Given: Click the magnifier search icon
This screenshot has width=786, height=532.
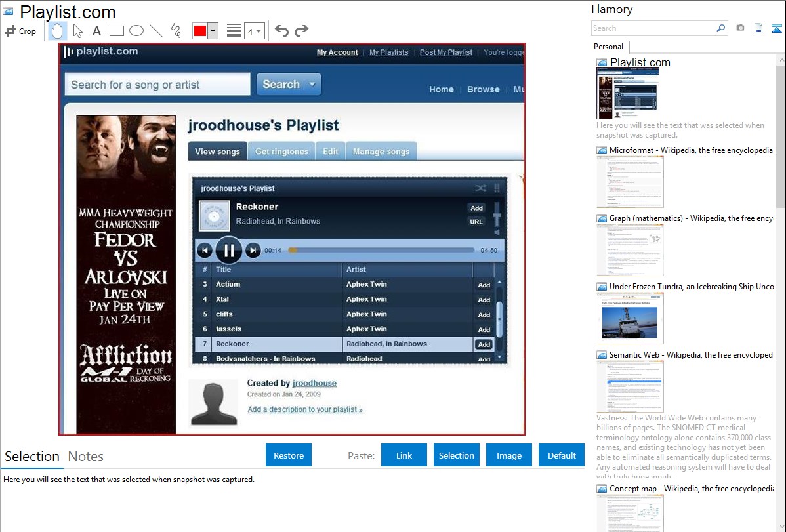Looking at the screenshot, I should tap(721, 28).
